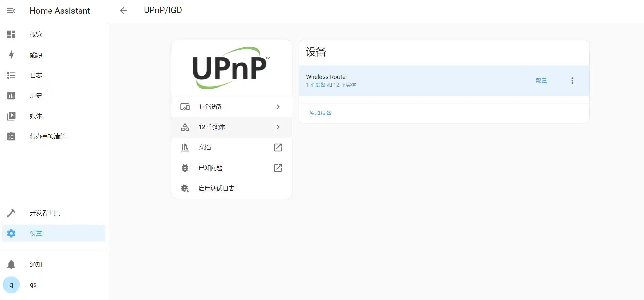This screenshot has height=300, width=644.
Task: Open the Wireless Router three-dot menu
Action: 572,81
